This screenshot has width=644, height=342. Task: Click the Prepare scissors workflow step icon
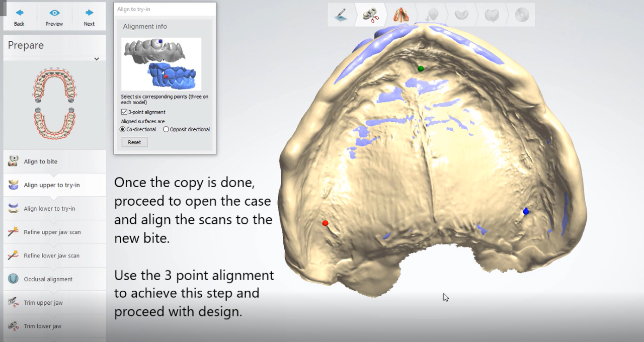[371, 15]
